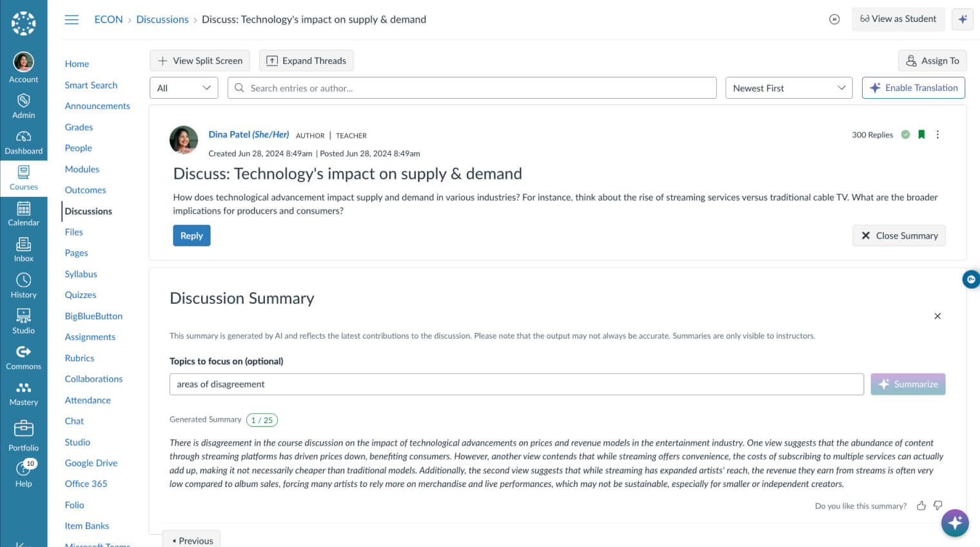Click the thumbs down icon for summary

coord(938,506)
